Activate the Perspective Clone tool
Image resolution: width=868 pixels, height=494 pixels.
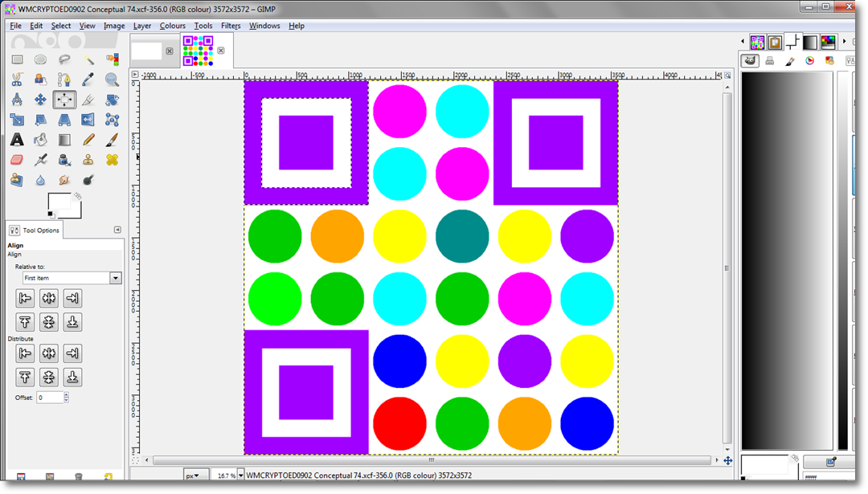17,180
